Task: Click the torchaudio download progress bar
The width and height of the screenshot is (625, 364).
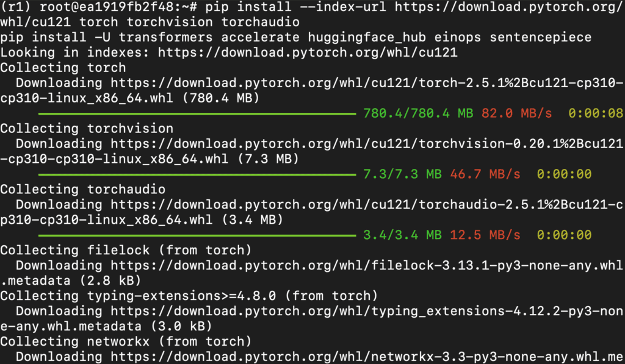Action: 197,235
